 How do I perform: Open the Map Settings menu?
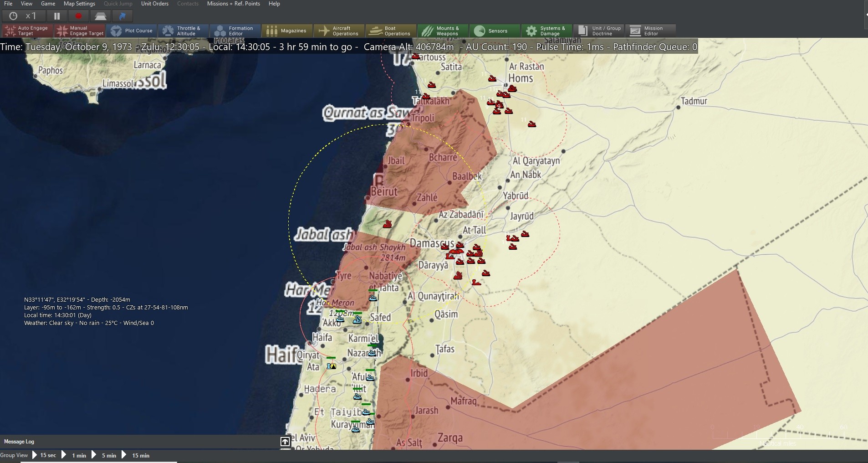[x=79, y=4]
